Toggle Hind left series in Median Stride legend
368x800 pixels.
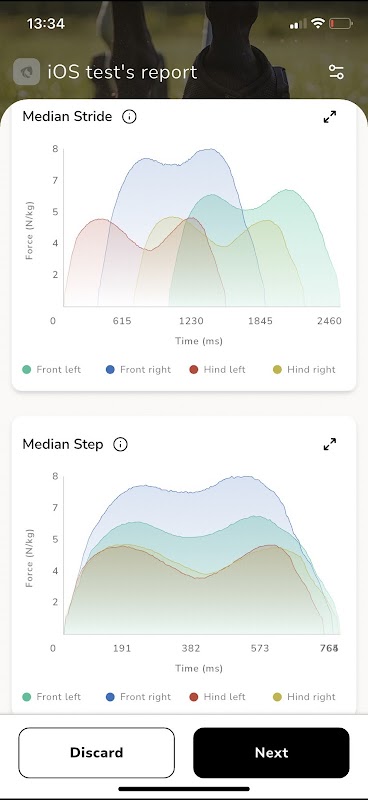217,369
